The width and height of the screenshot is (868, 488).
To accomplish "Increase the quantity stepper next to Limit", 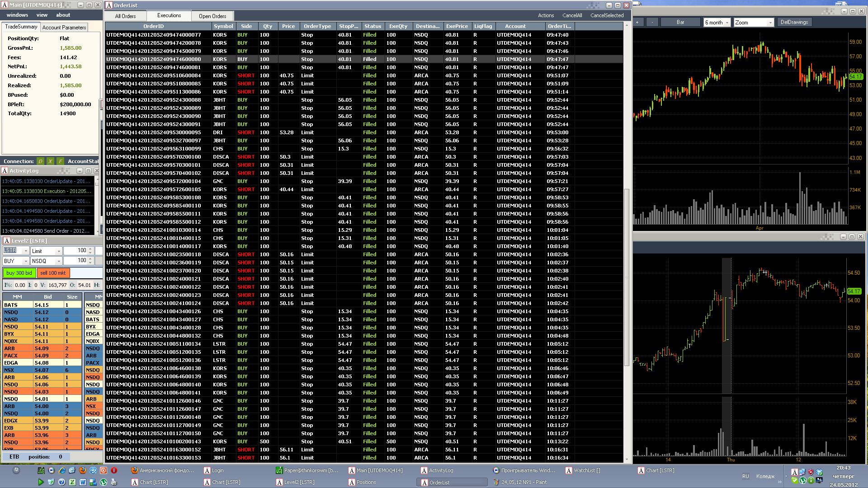I will (90, 249).
